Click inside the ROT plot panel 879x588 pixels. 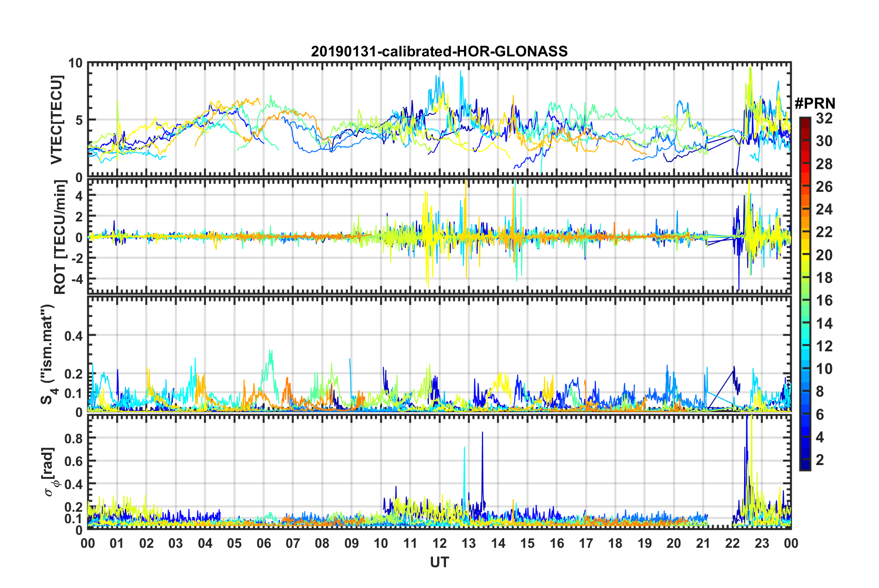[x=439, y=237]
